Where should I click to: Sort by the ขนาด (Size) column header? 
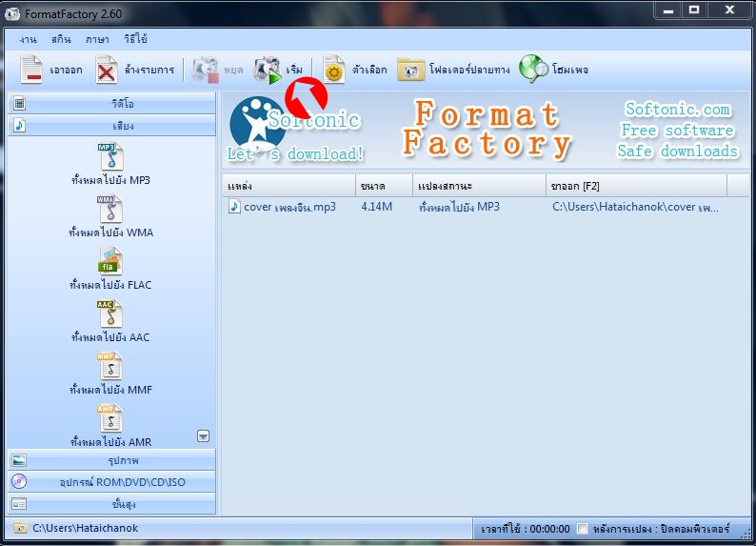pos(385,186)
